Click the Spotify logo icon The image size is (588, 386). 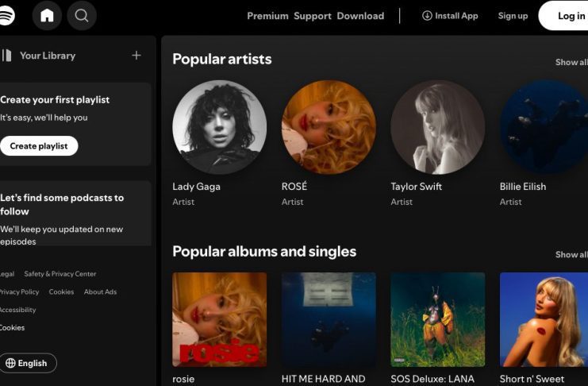6,15
